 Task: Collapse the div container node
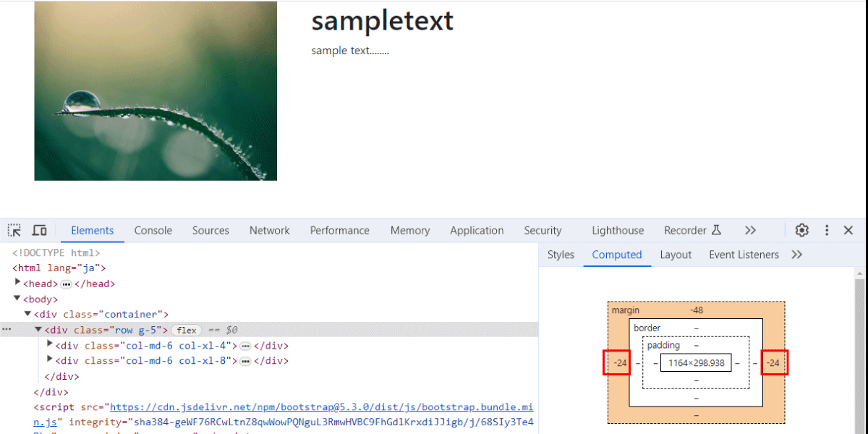(x=28, y=314)
